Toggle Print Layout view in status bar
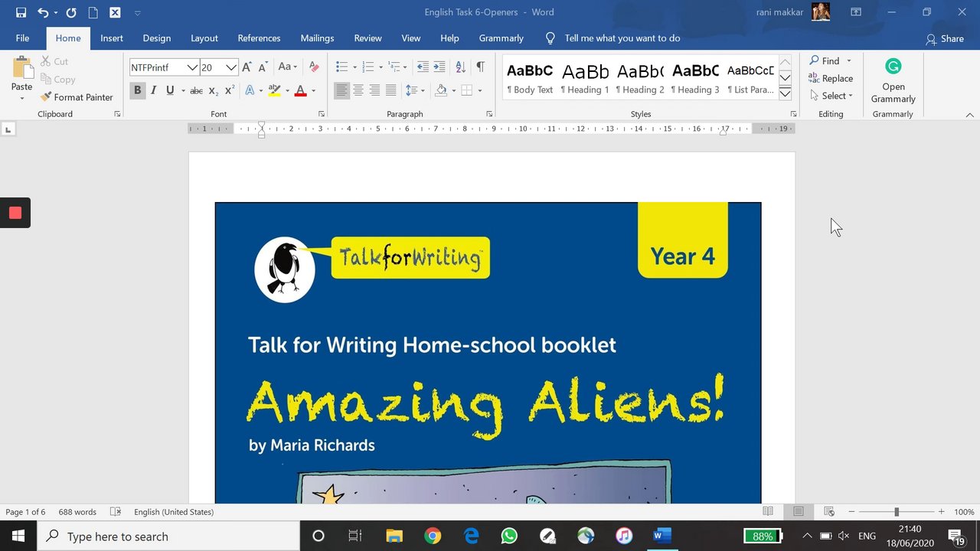Viewport: 980px width, 551px height. tap(799, 512)
